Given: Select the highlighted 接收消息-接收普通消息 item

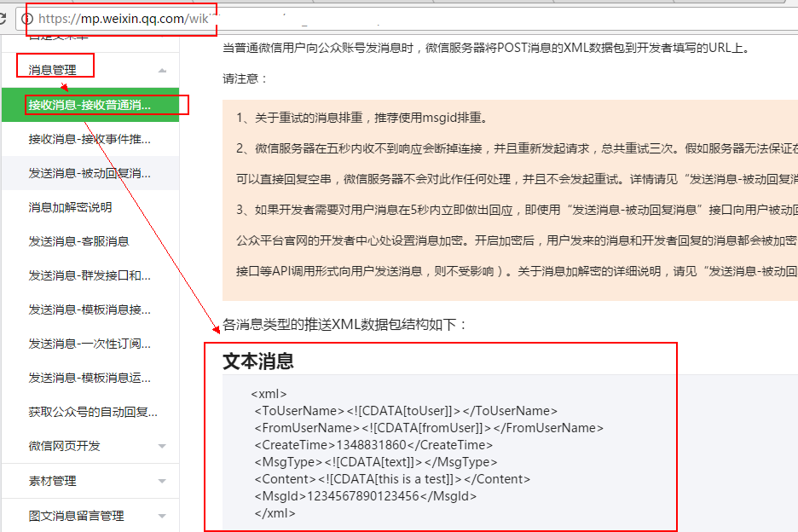Looking at the screenshot, I should 90,105.
